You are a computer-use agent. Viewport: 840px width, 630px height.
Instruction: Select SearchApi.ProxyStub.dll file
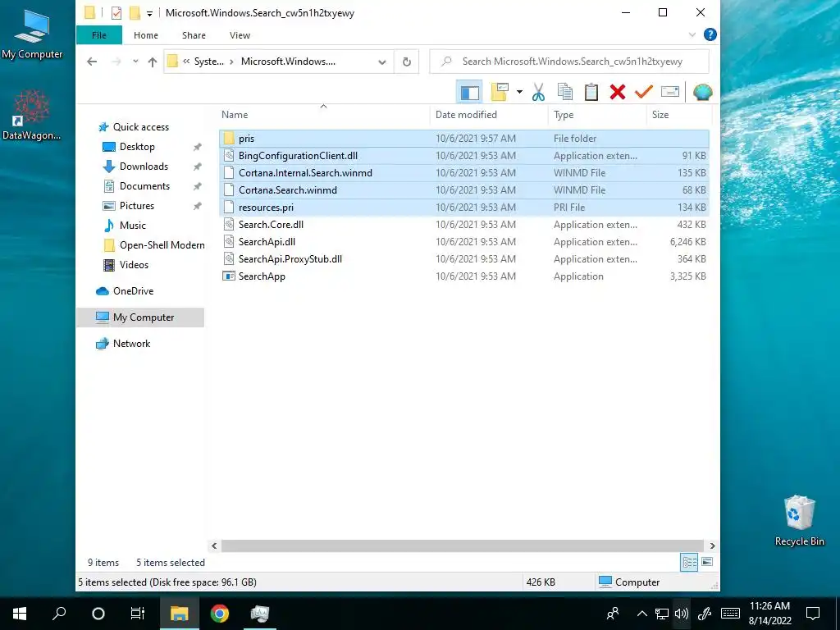(x=464, y=258)
